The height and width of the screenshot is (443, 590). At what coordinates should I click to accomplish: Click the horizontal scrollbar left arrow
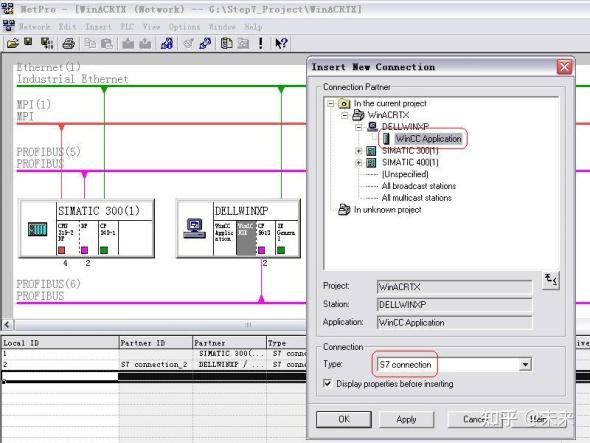(7, 324)
